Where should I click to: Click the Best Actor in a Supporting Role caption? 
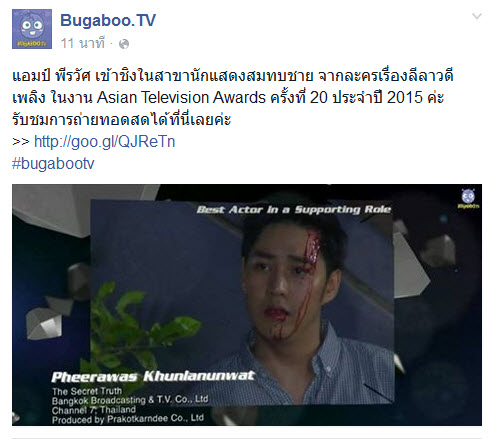pos(293,209)
